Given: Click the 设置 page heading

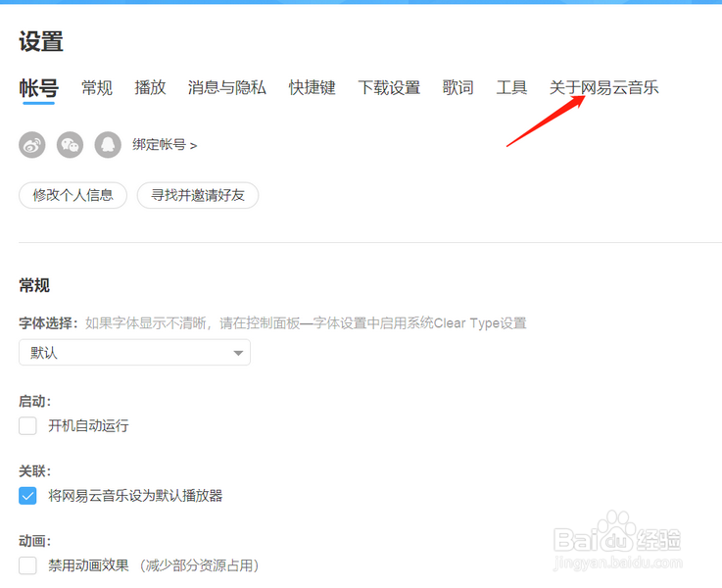Looking at the screenshot, I should (x=41, y=41).
